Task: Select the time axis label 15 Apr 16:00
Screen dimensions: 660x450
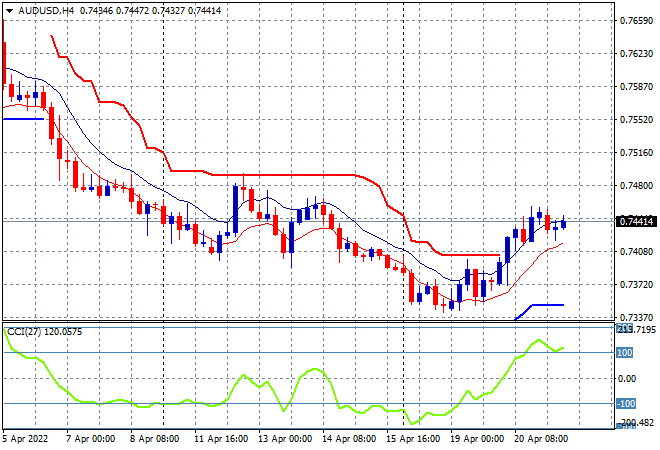Action: coord(413,439)
